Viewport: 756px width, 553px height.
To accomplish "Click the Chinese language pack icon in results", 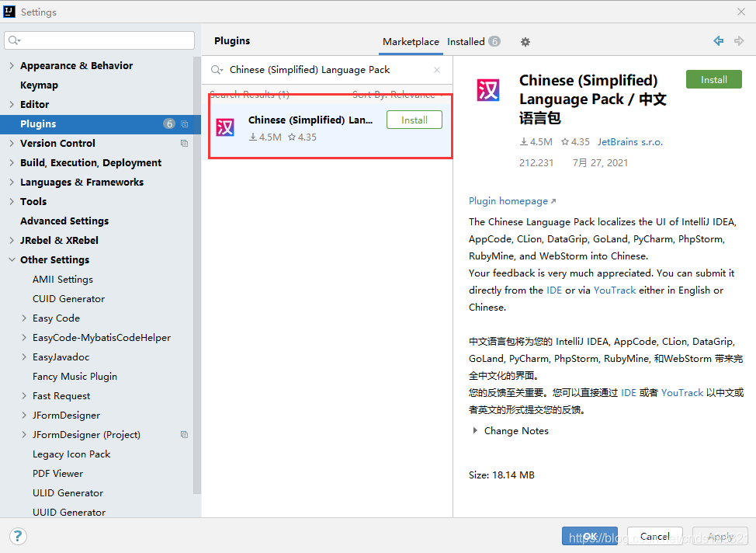I will click(225, 127).
